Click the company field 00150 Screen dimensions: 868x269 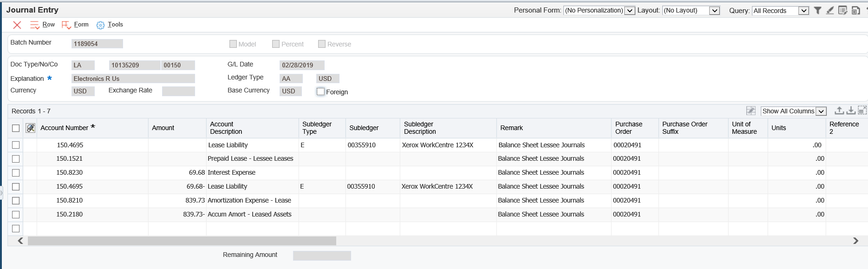coord(178,65)
